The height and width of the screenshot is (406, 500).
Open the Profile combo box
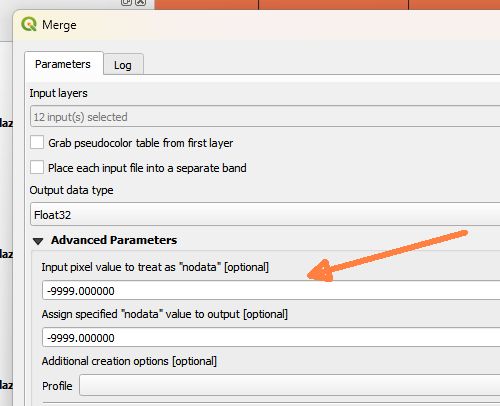pyautogui.click(x=289, y=385)
